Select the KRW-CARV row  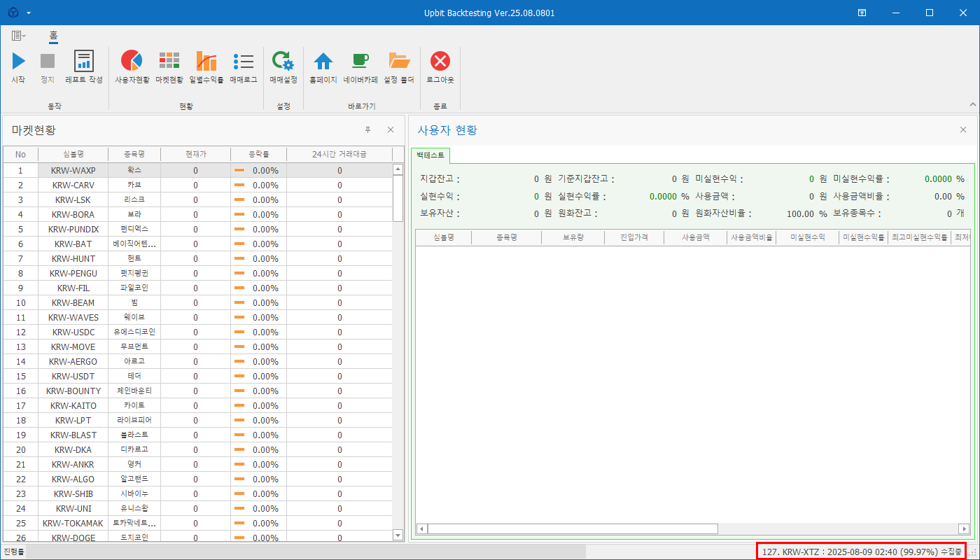(x=198, y=185)
